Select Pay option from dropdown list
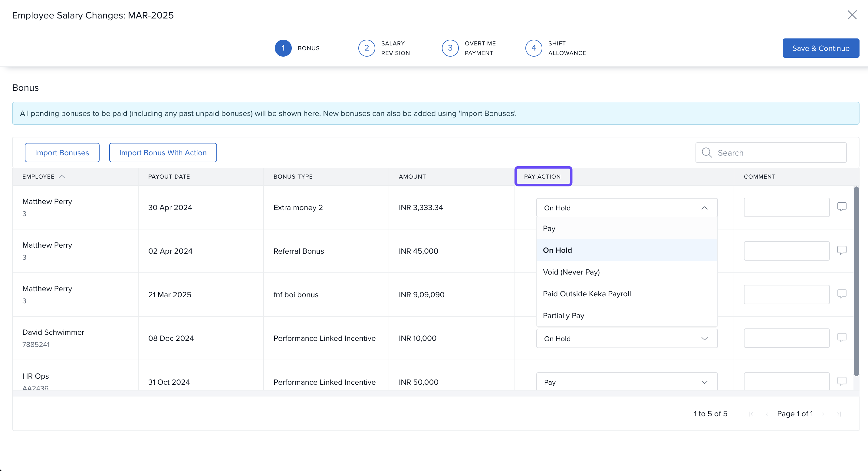The image size is (868, 471). pyautogui.click(x=549, y=229)
